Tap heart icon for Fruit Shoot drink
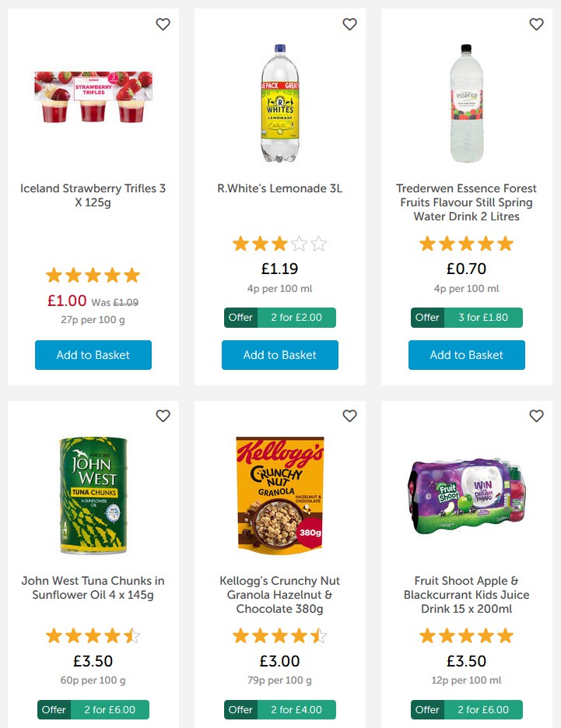This screenshot has width=561, height=728. pyautogui.click(x=536, y=416)
